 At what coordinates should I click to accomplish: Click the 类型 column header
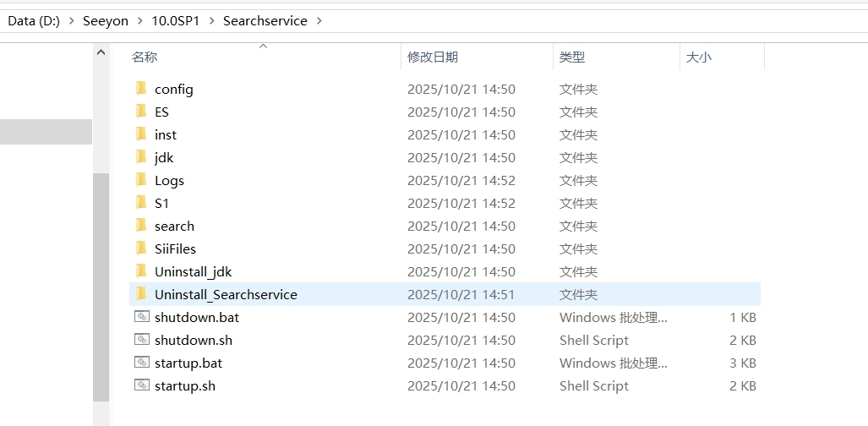click(571, 57)
